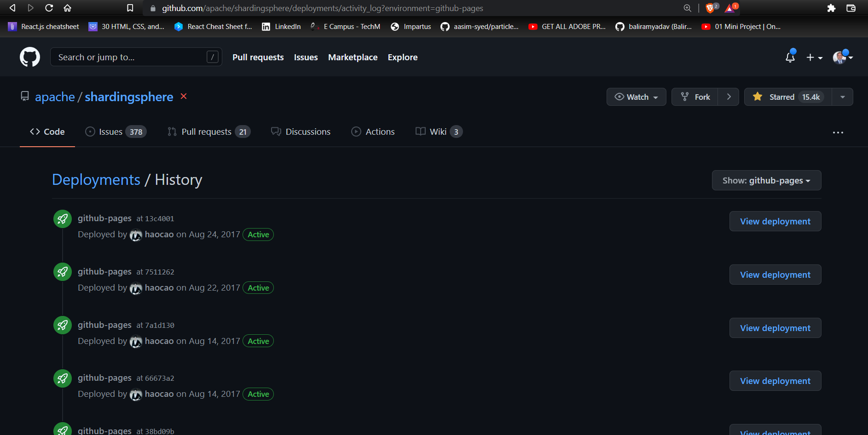The image size is (868, 435).
Task: Open GET ALL ADOBE PR bookmark
Action: tap(567, 27)
